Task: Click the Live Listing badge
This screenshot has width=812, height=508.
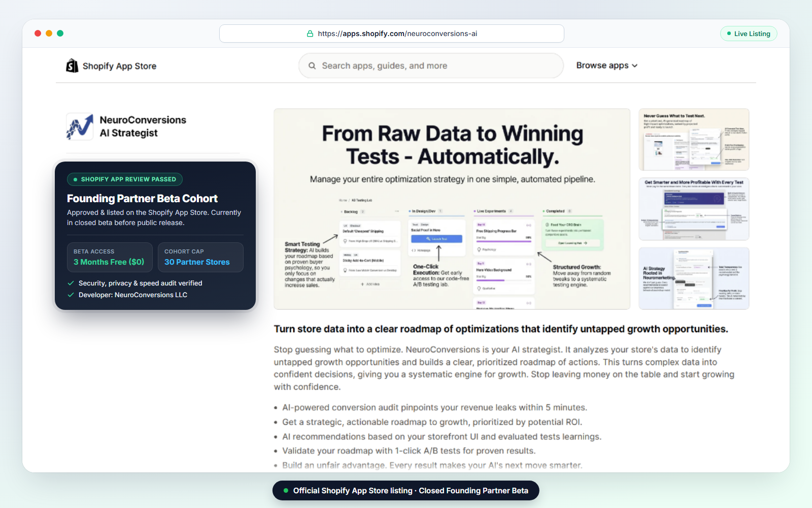Action: coord(749,34)
